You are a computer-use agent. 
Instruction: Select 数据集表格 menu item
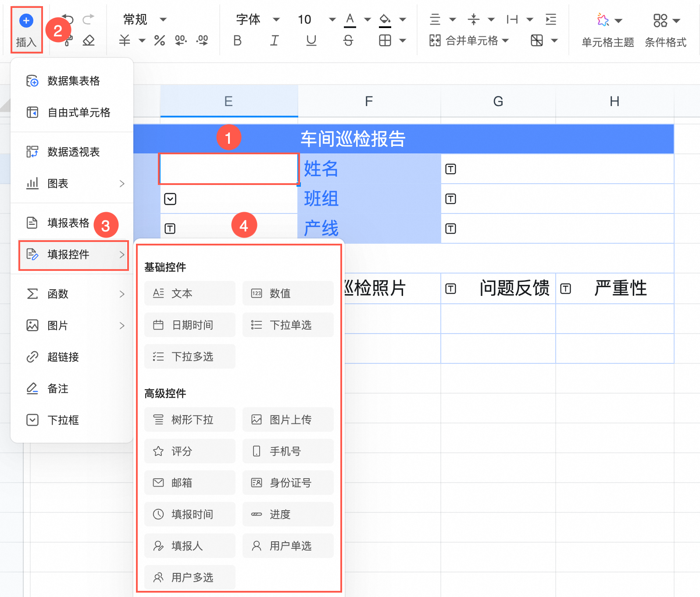pos(72,81)
